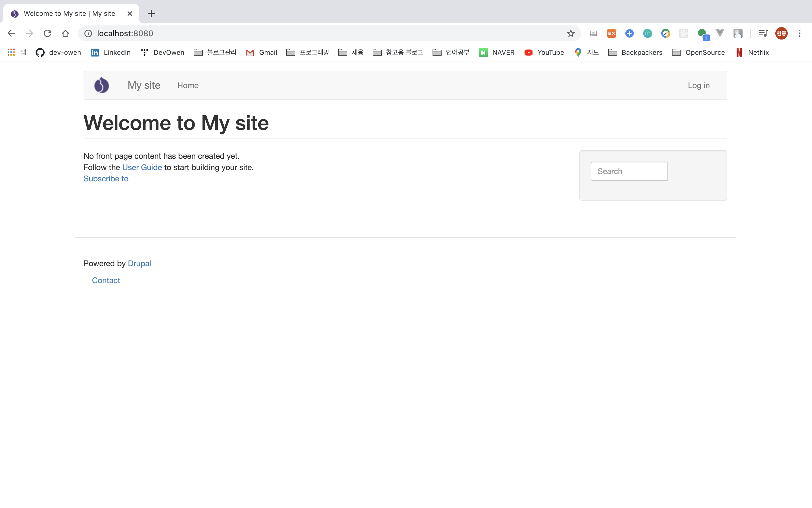
Task: Click the Drupal logo in site header
Action: point(101,85)
